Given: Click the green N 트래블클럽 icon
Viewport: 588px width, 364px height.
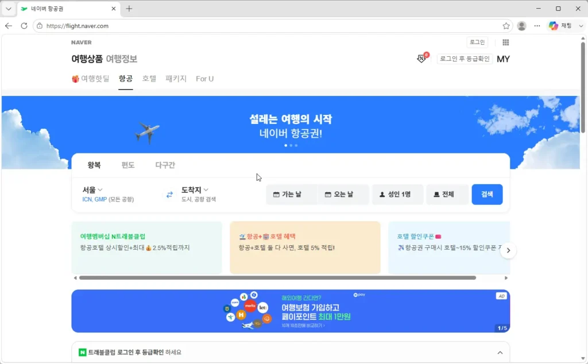Looking at the screenshot, I should (x=83, y=353).
